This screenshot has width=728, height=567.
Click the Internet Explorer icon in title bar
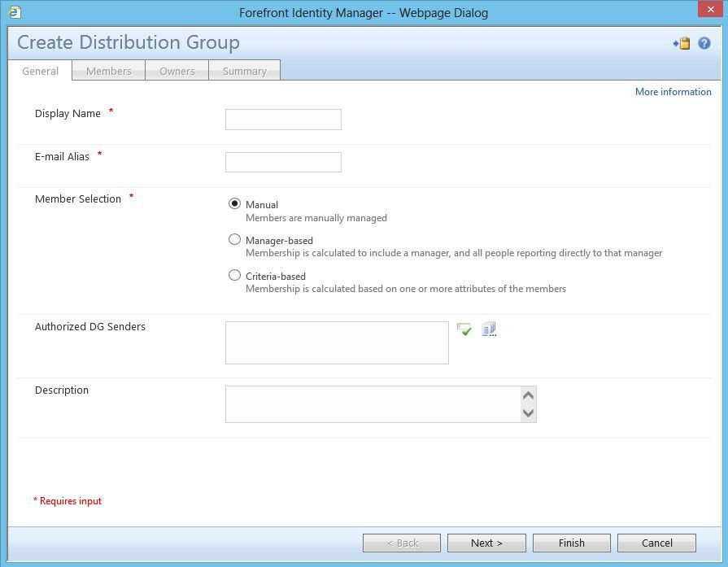click(15, 12)
